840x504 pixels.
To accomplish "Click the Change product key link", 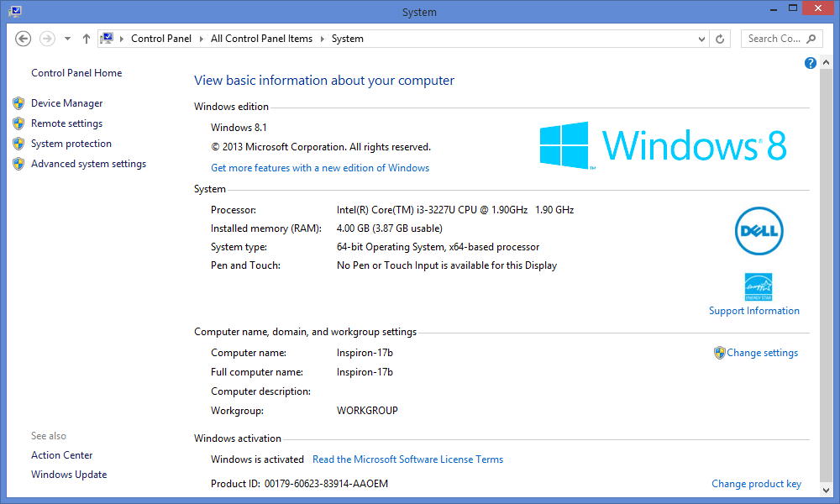I will click(x=756, y=484).
